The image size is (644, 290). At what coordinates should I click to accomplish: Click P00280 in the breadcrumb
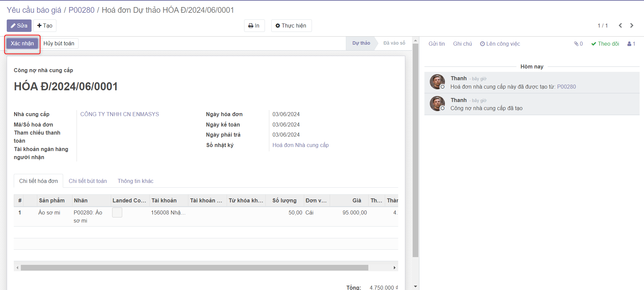pos(82,10)
